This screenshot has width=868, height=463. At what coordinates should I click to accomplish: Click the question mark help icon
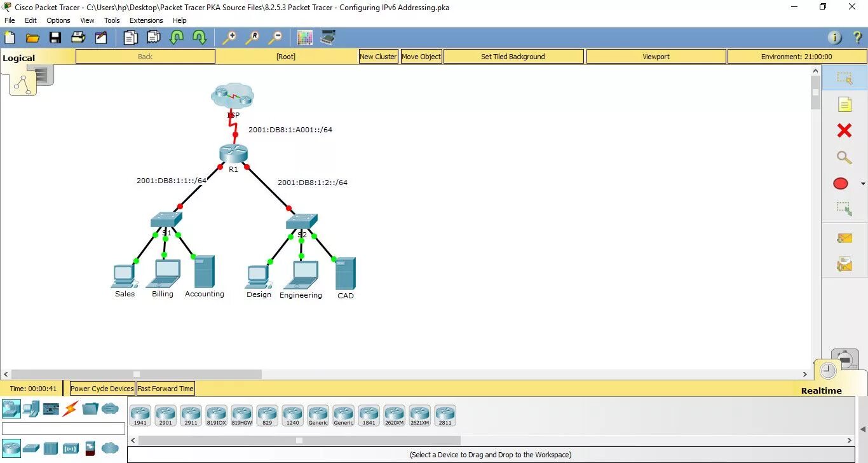click(857, 38)
